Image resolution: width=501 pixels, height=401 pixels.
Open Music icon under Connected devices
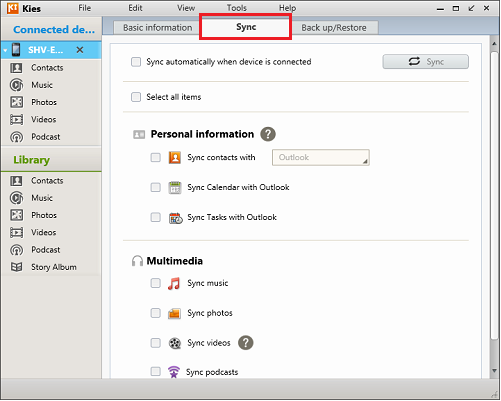(16, 85)
